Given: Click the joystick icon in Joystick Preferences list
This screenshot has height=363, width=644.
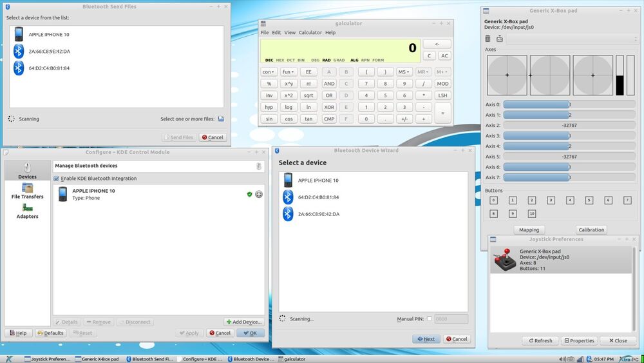Looking at the screenshot, I should (505, 260).
